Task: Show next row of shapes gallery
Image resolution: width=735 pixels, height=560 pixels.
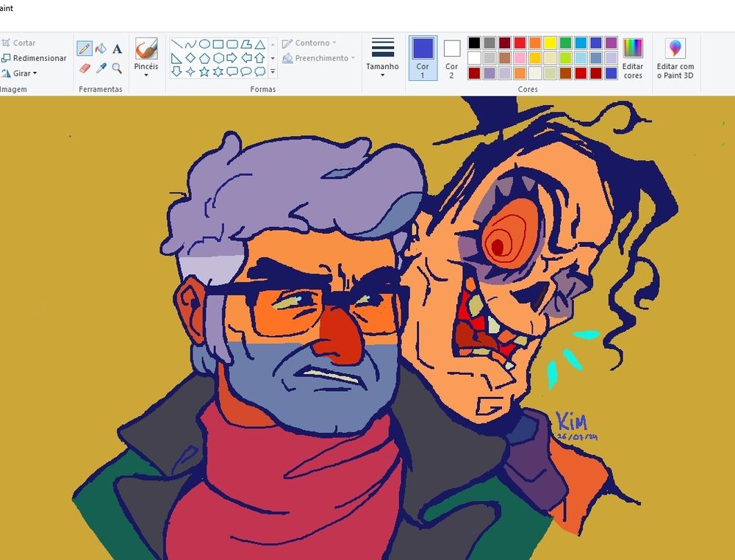Action: click(273, 58)
